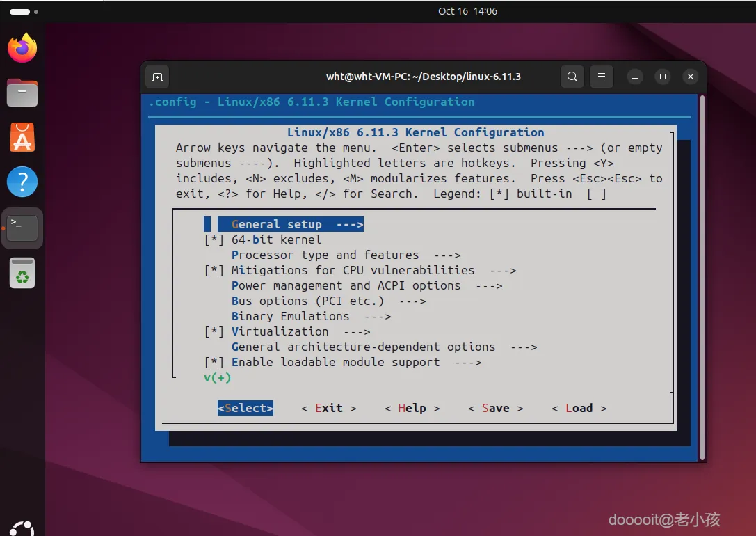
Task: Toggle the Virtualization checkbox
Action: (214, 331)
